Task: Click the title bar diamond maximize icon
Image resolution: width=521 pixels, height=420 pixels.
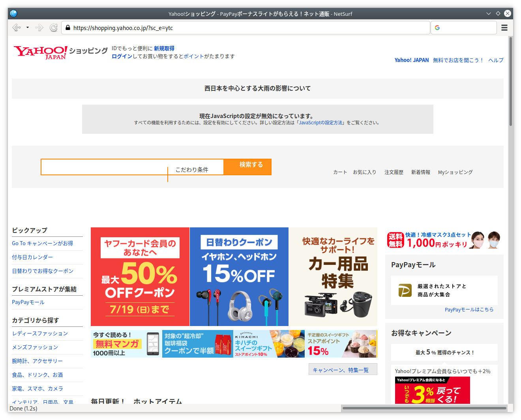Action: pyautogui.click(x=498, y=13)
